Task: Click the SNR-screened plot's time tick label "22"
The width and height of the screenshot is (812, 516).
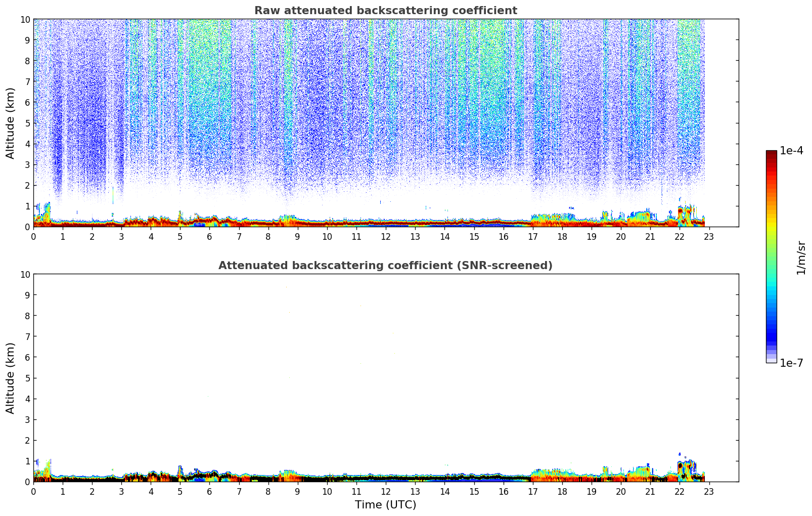Action: 680,491
